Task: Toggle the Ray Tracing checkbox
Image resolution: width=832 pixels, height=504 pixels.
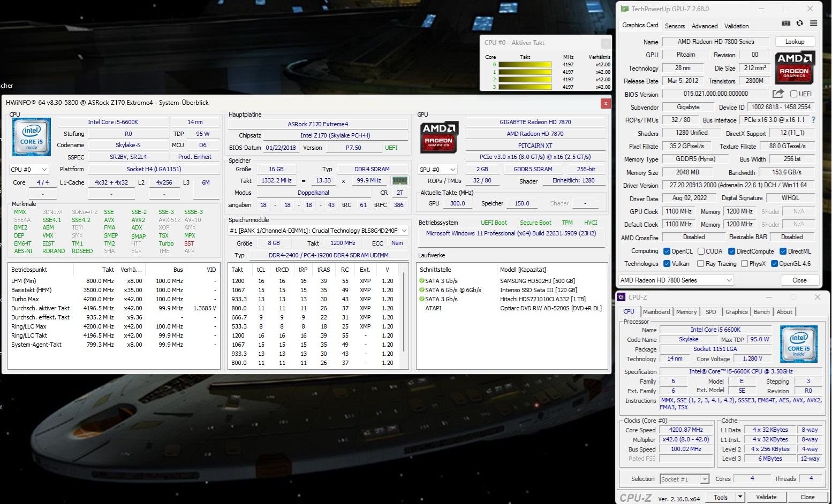Action: pyautogui.click(x=700, y=263)
